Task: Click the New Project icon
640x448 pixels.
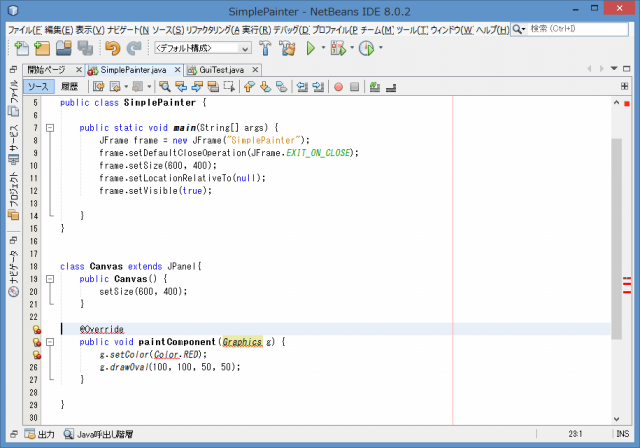Action: coord(42,48)
